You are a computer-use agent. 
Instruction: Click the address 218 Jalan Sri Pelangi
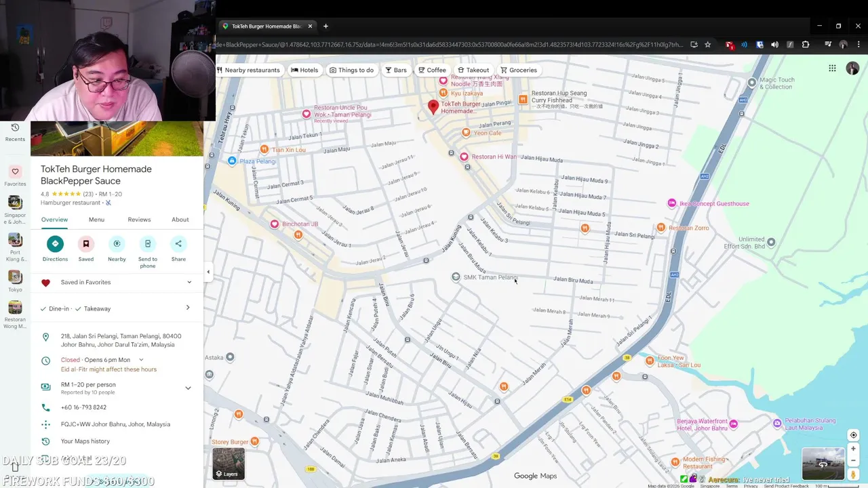tap(121, 340)
